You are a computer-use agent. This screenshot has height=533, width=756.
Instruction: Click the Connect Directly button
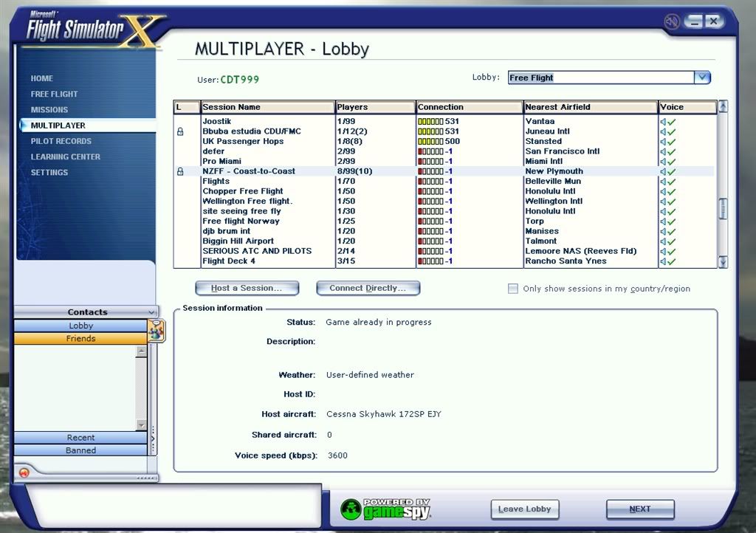[x=368, y=288]
